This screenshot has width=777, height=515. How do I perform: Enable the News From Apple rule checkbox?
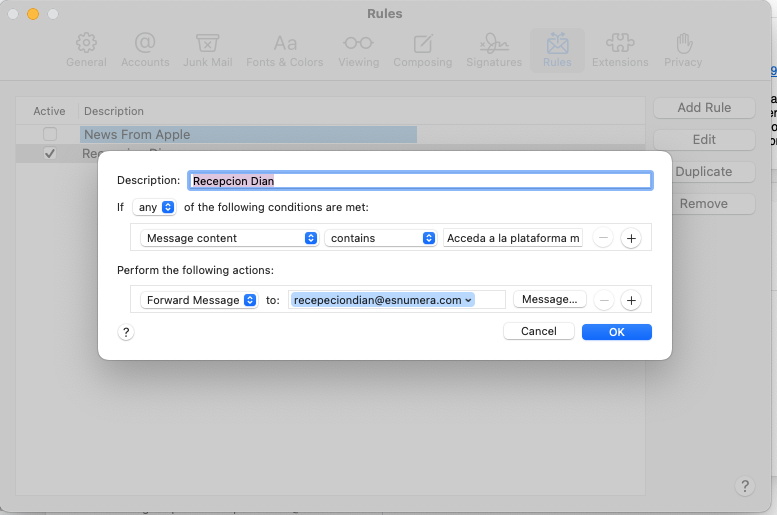click(x=50, y=134)
